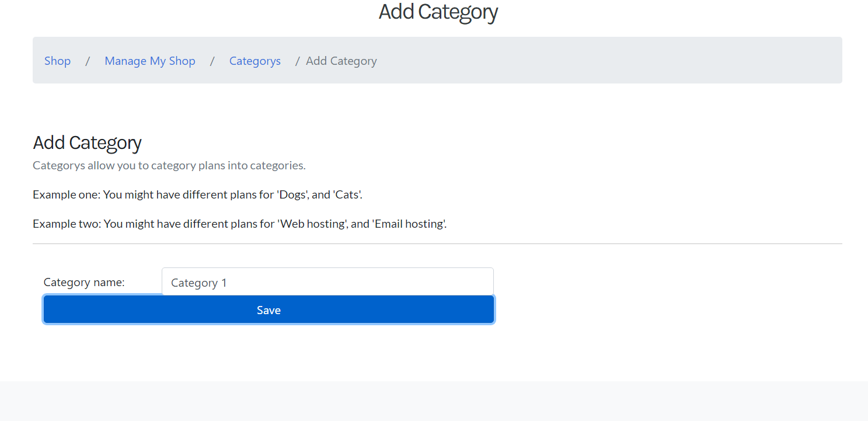868x421 pixels.
Task: Open the Categorys breadcrumb link
Action: pos(255,61)
